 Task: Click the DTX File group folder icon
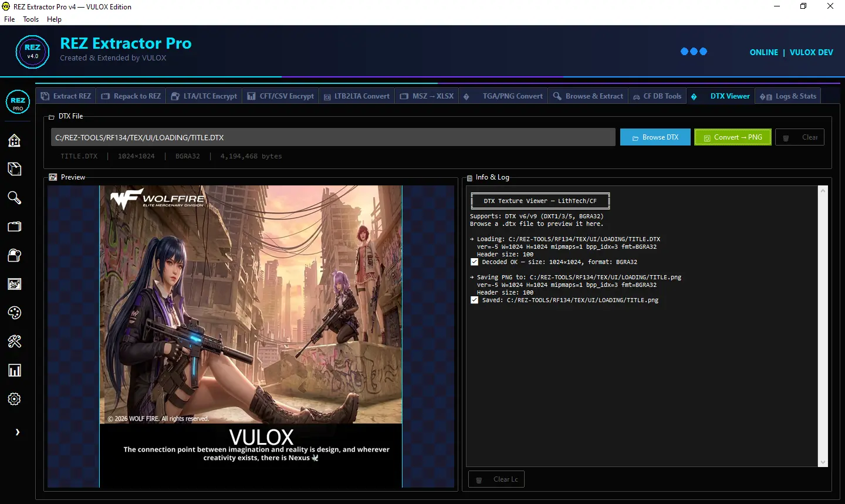point(52,117)
